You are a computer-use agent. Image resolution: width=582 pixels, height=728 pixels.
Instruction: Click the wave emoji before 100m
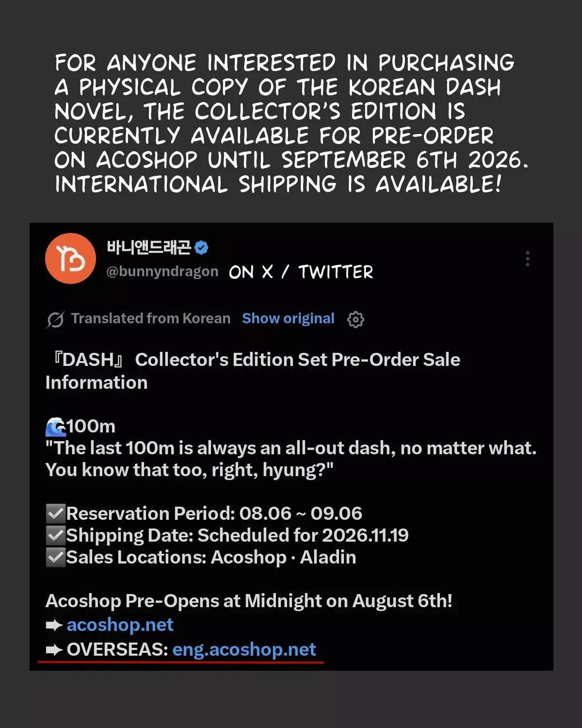[x=56, y=427]
